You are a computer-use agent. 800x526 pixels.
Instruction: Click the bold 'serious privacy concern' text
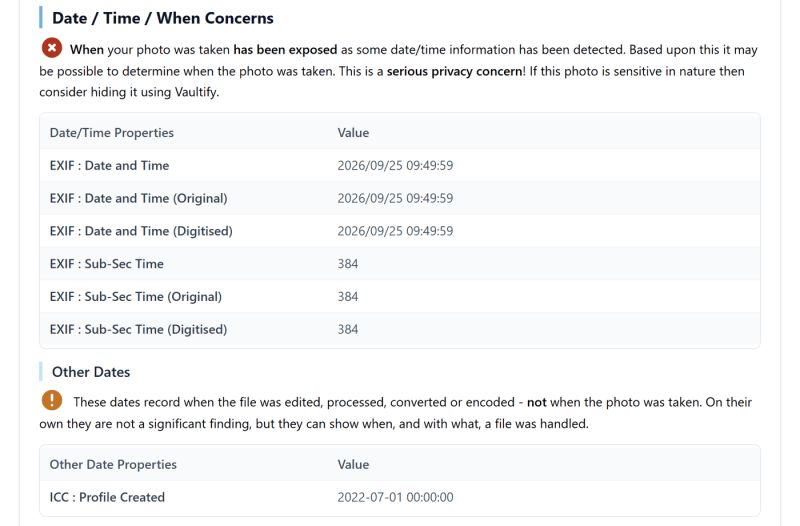(x=455, y=71)
